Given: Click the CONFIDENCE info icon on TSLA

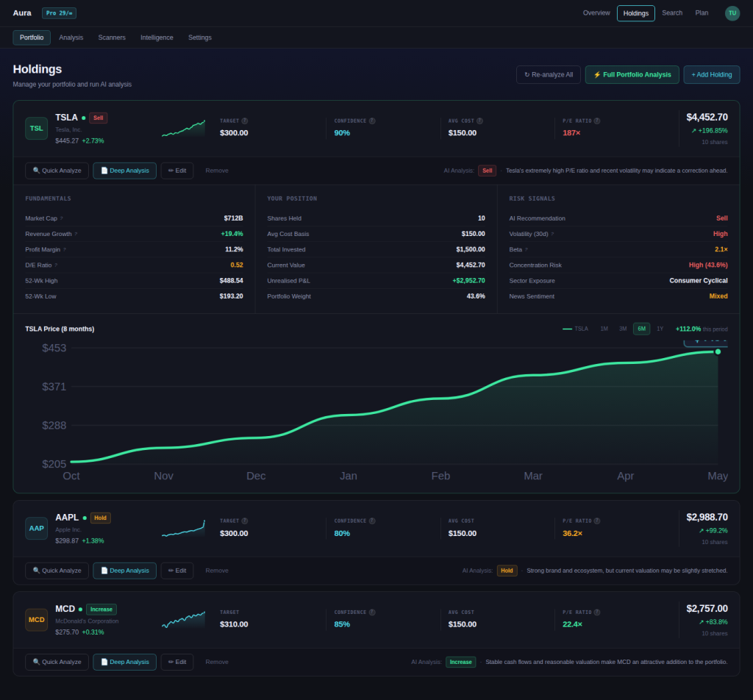Looking at the screenshot, I should point(372,121).
